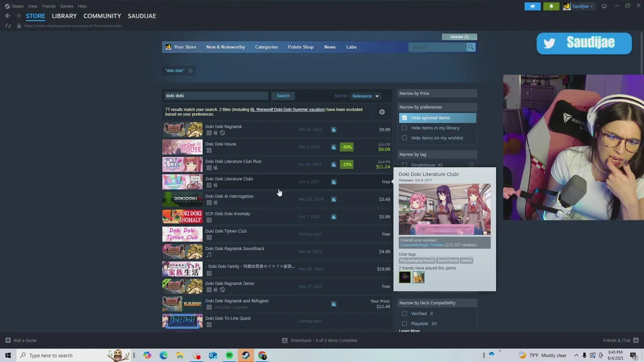Check the Verified Deck compatibility filter
The width and height of the screenshot is (644, 362).
(404, 314)
